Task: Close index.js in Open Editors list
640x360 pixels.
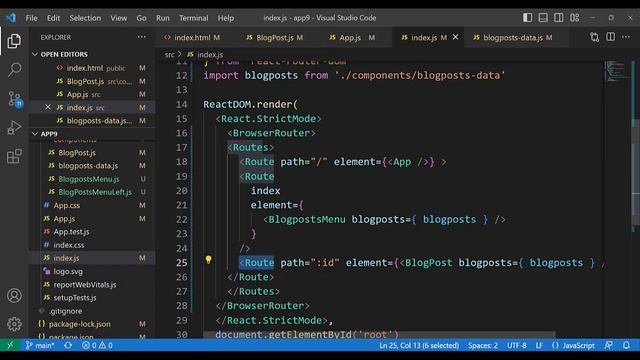Action: point(48,107)
